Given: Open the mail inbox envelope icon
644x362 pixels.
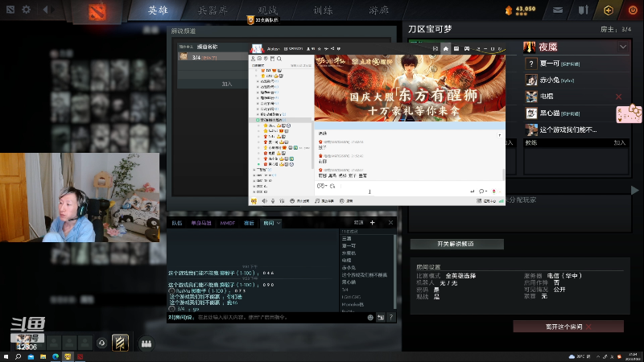Looking at the screenshot, I should [558, 10].
